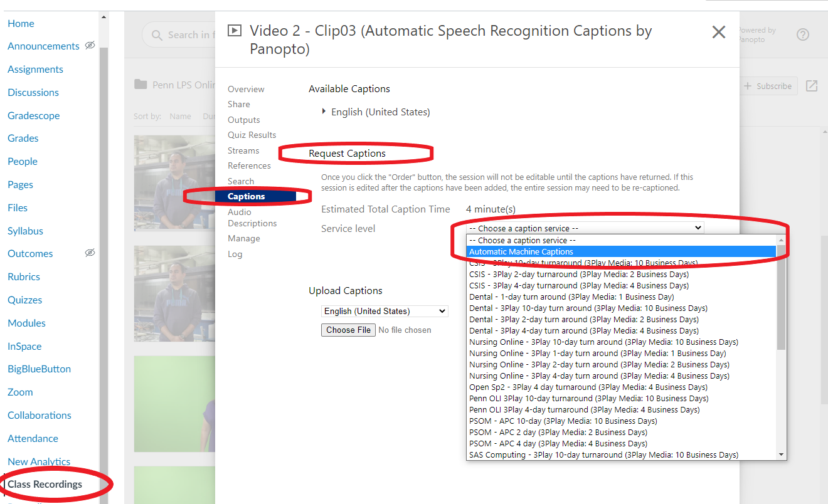Open Rubrics link
Viewport: 828px width, 504px height.
click(x=24, y=276)
